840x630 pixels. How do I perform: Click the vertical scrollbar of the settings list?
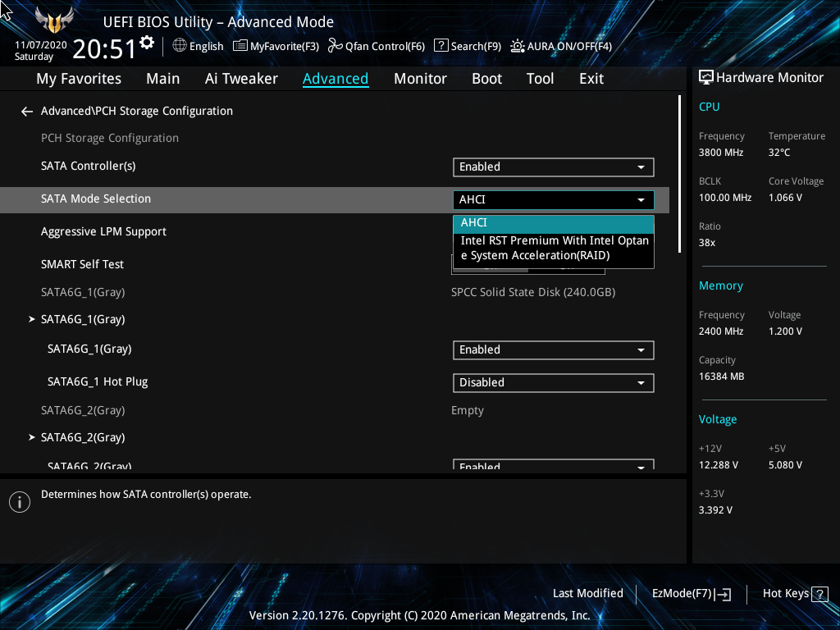pos(679,174)
